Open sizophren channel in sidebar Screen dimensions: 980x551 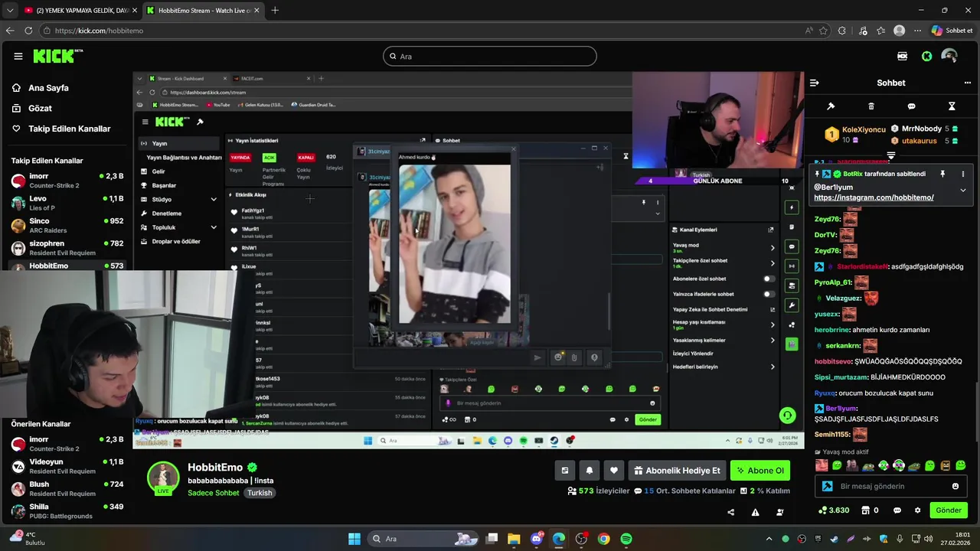(x=67, y=247)
